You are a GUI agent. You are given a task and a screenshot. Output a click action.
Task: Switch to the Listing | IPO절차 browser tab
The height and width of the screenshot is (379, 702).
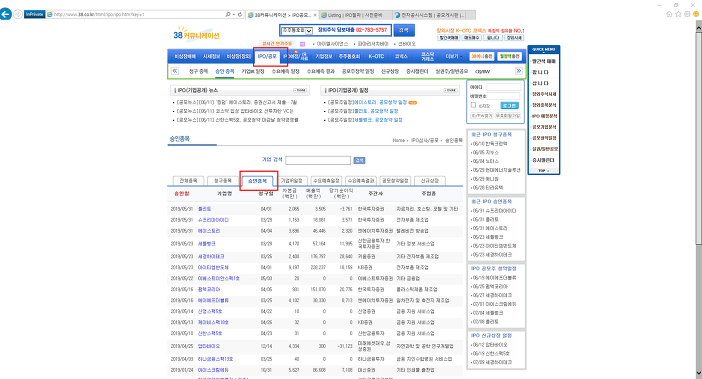tap(355, 15)
